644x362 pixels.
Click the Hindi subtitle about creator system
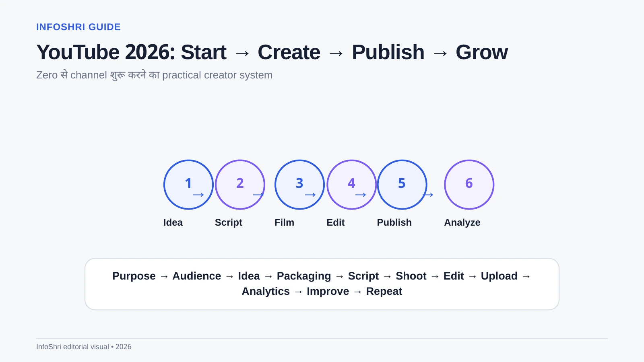[x=154, y=75]
